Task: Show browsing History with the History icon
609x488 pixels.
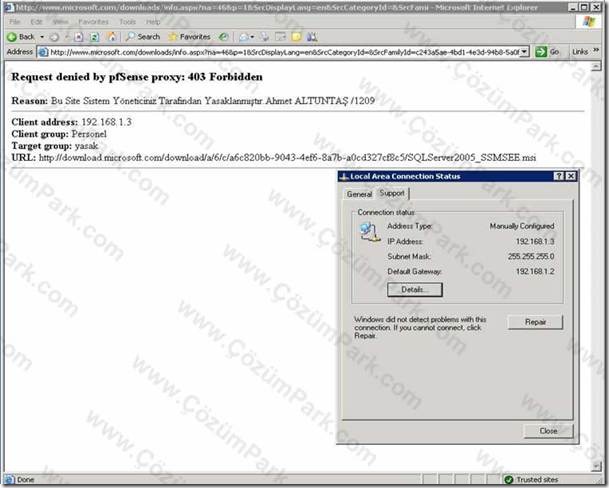Action: pyautogui.click(x=223, y=37)
